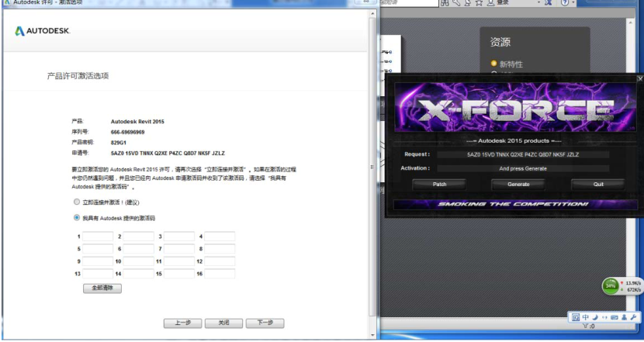Click the serial number 666-69696969 text
The height and width of the screenshot is (342, 644).
tap(128, 132)
